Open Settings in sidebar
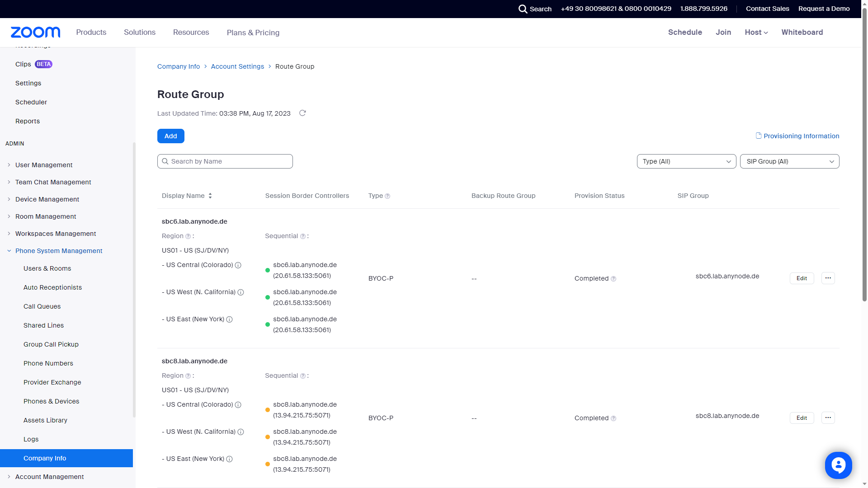868x488 pixels. (28, 83)
